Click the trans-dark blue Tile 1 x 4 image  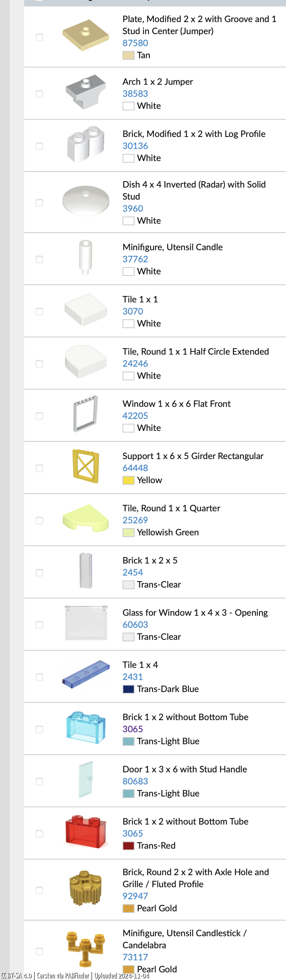coord(86,674)
